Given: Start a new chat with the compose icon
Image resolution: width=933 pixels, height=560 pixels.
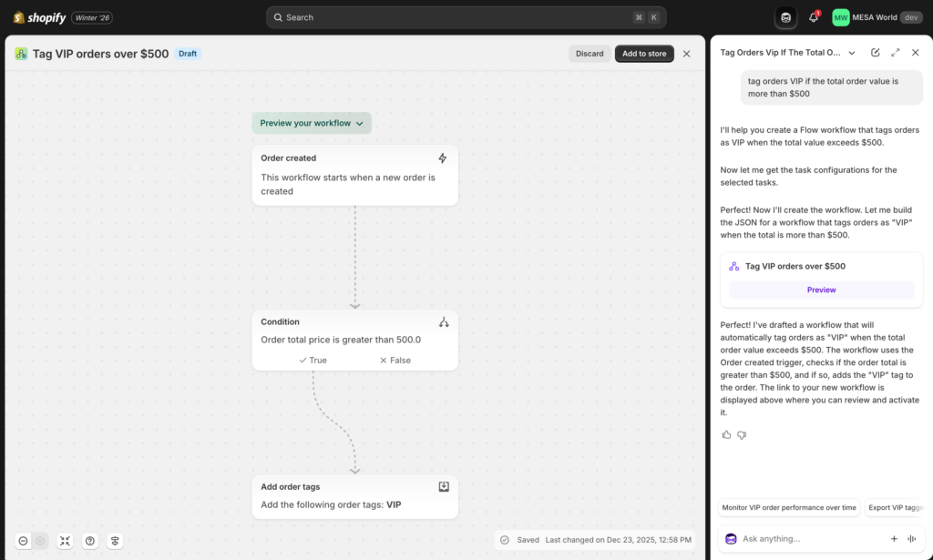Looking at the screenshot, I should click(x=876, y=53).
